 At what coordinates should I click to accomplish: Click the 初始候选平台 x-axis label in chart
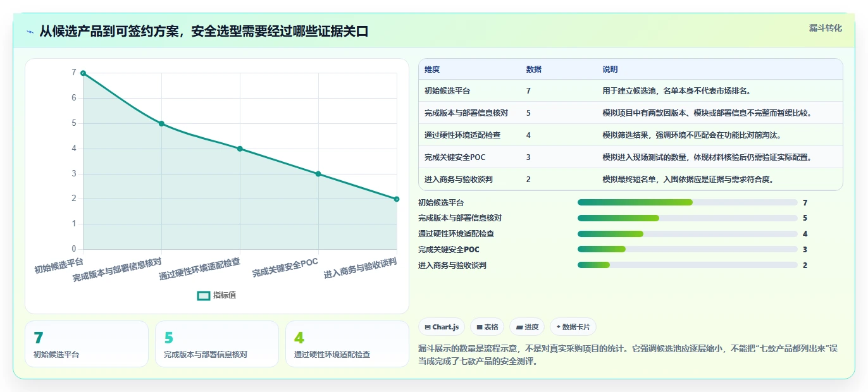click(59, 266)
